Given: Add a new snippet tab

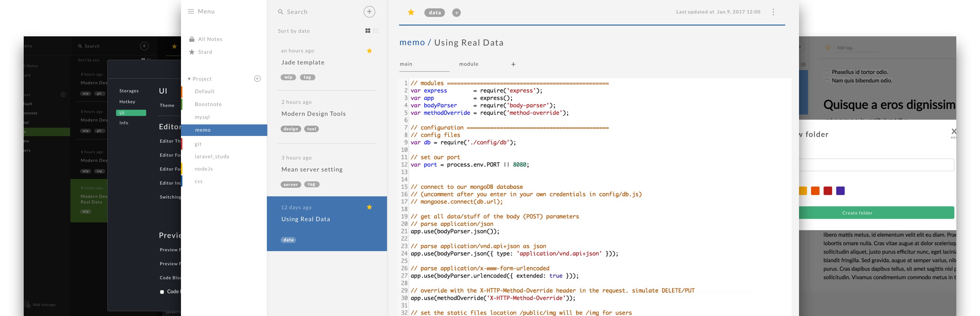Looking at the screenshot, I should (x=513, y=64).
